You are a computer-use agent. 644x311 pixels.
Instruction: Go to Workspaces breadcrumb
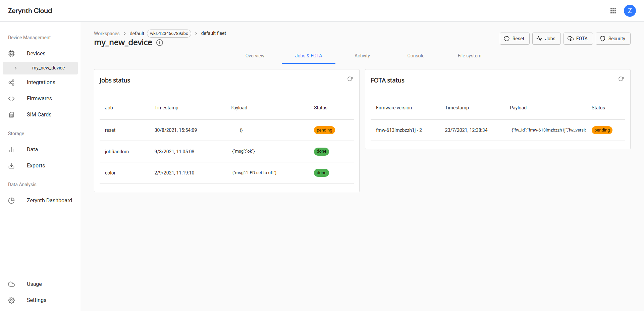107,34
